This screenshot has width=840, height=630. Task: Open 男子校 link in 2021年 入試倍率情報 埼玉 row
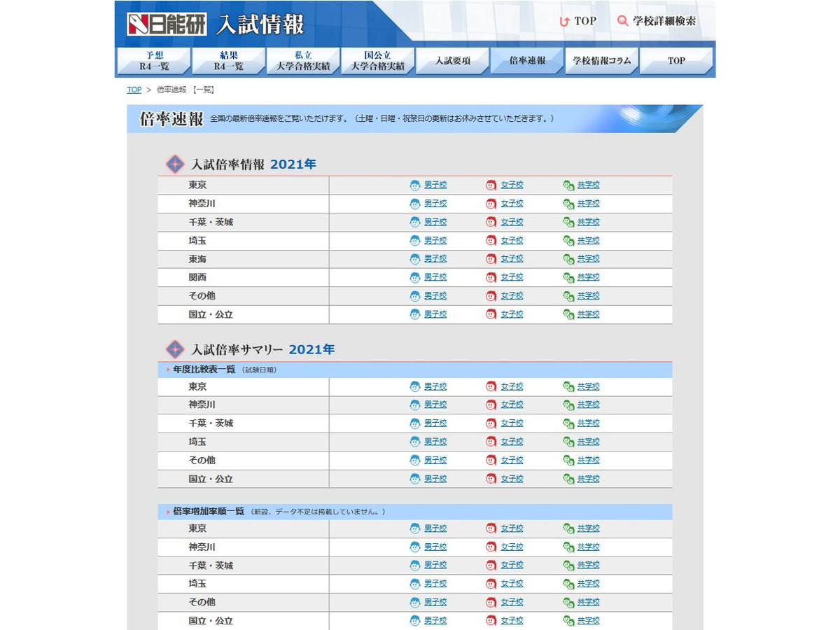point(435,241)
